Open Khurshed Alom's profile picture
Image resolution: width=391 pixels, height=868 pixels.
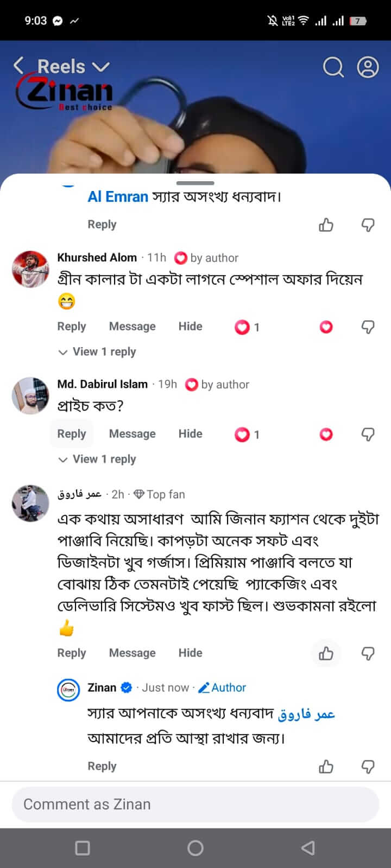(x=31, y=269)
